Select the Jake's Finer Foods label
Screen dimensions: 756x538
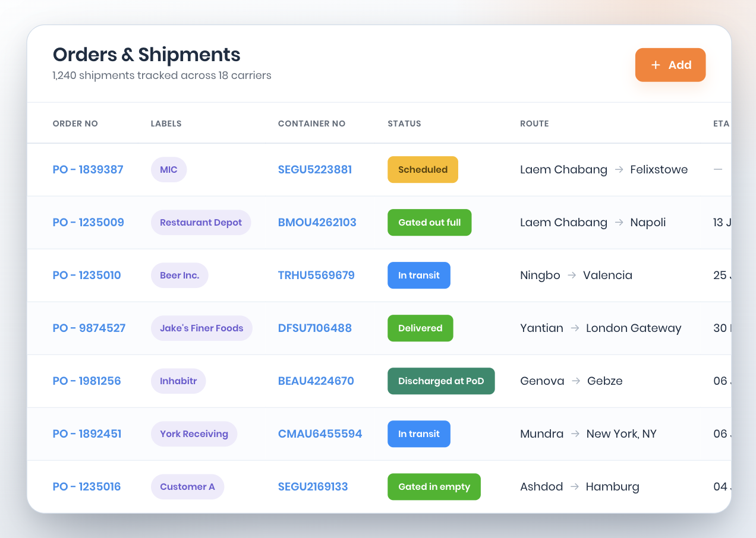pos(201,328)
